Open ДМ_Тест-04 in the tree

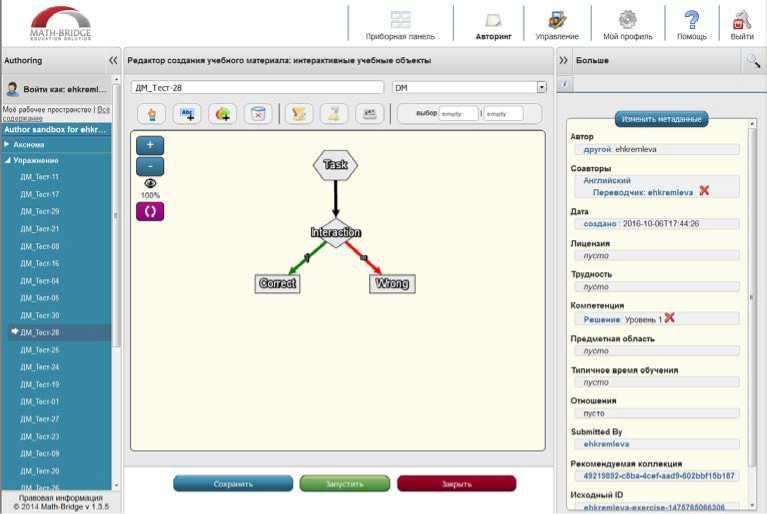pos(40,281)
